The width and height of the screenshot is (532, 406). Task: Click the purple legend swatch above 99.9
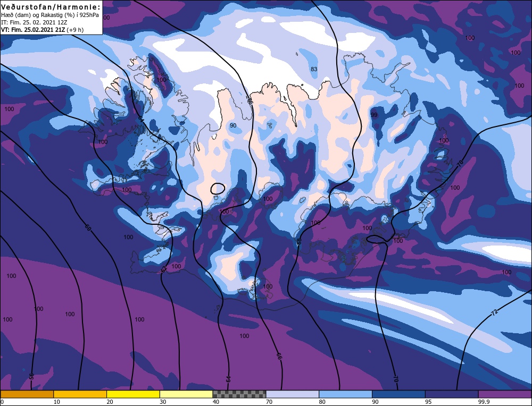coord(505,394)
